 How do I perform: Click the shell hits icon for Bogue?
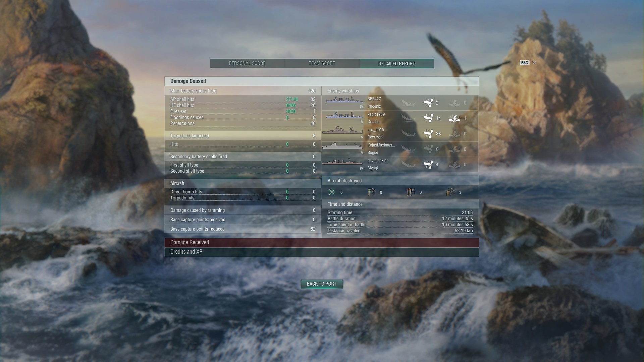coord(428,149)
